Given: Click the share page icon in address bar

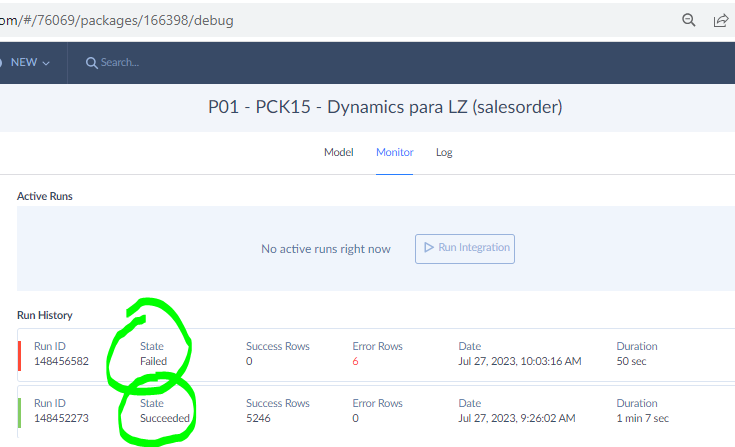Looking at the screenshot, I should coord(721,20).
